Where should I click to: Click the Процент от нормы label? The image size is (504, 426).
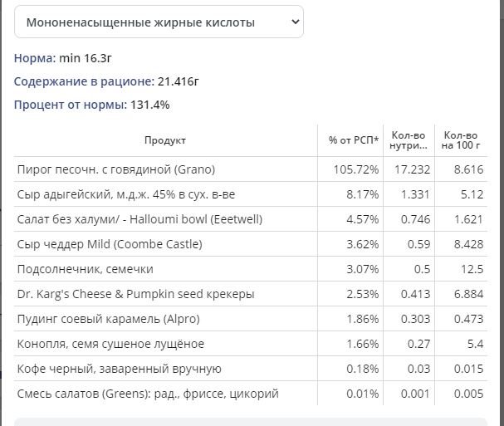click(x=71, y=105)
